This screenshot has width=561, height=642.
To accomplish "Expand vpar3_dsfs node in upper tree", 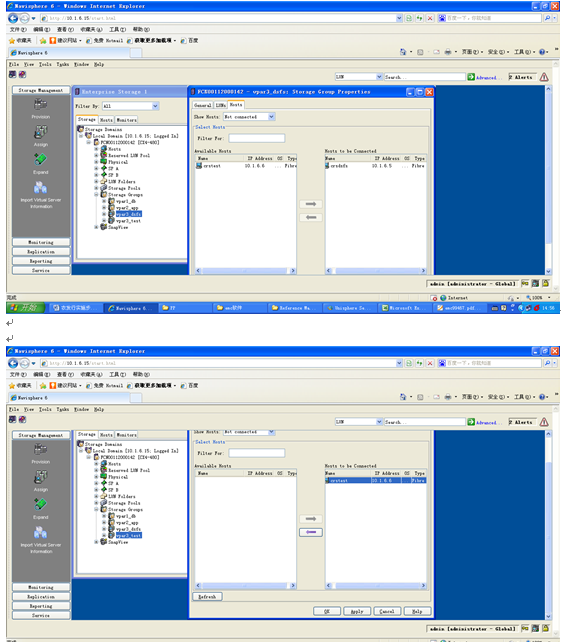I will click(104, 214).
